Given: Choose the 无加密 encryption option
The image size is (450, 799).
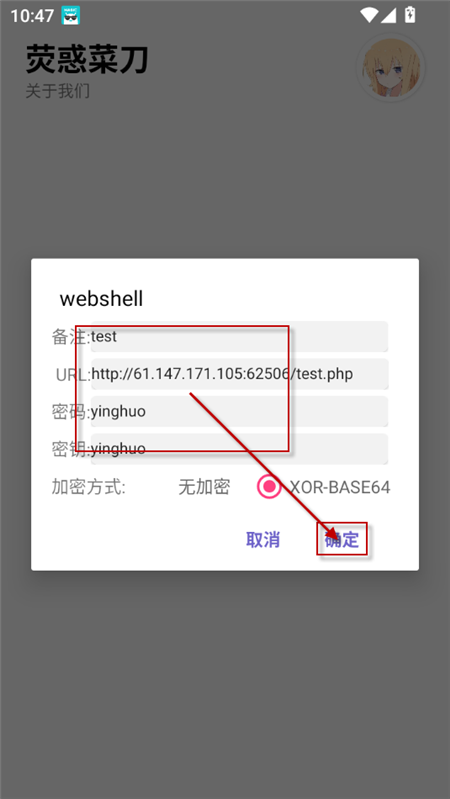Looking at the screenshot, I should click(x=204, y=487).
